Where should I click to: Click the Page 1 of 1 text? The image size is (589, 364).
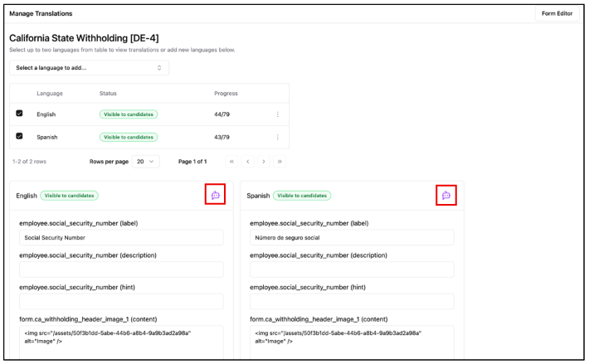(x=192, y=162)
